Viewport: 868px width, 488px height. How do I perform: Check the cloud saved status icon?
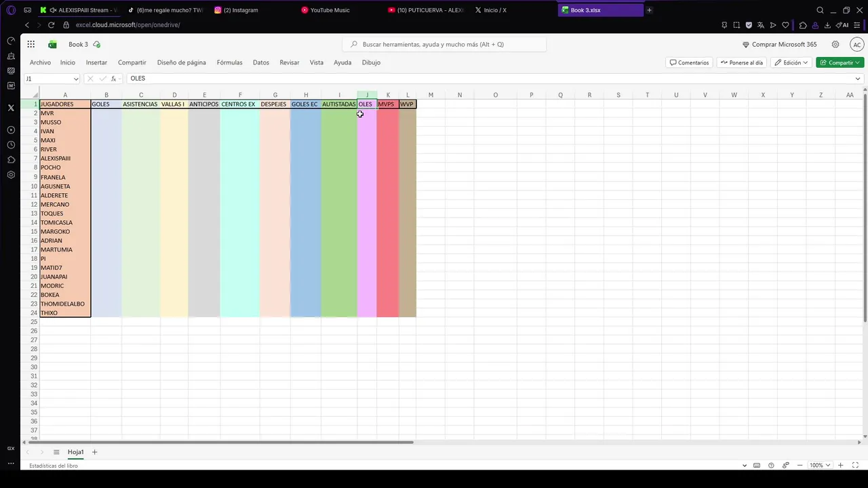pos(97,44)
